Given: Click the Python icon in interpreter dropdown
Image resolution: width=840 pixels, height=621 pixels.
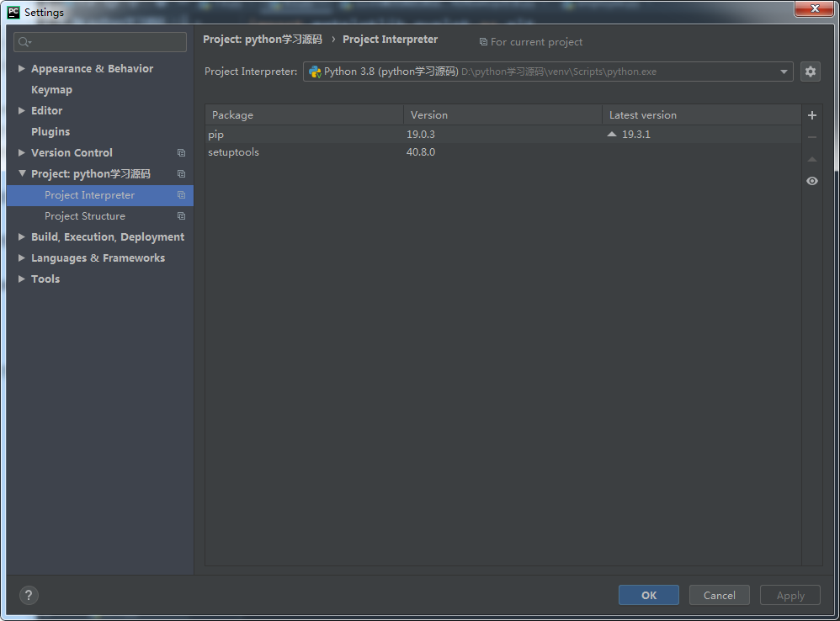Looking at the screenshot, I should click(315, 72).
